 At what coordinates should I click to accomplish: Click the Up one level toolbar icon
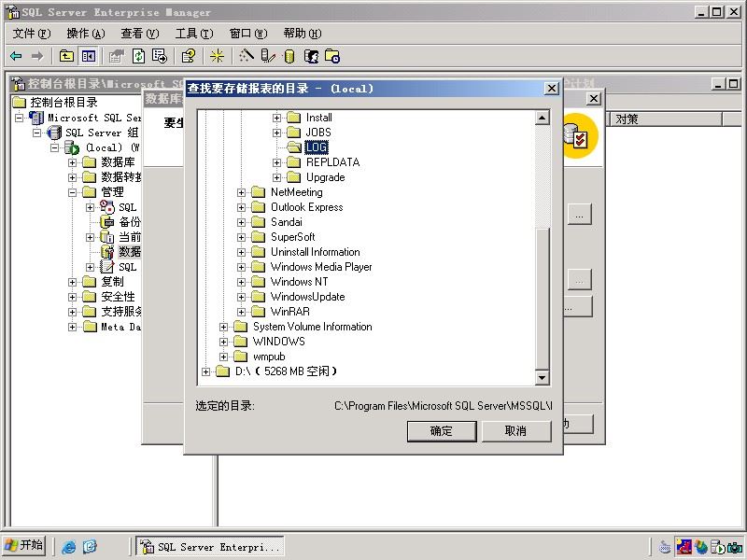(x=66, y=56)
